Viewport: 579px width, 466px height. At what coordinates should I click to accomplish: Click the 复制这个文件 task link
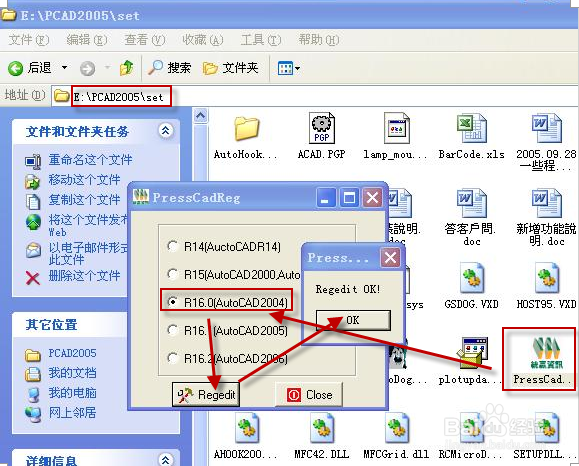click(85, 200)
